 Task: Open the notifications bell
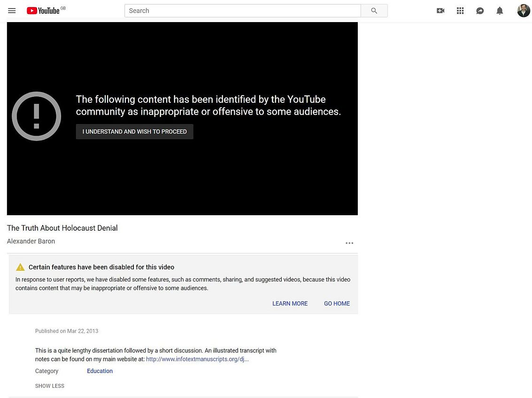[500, 11]
